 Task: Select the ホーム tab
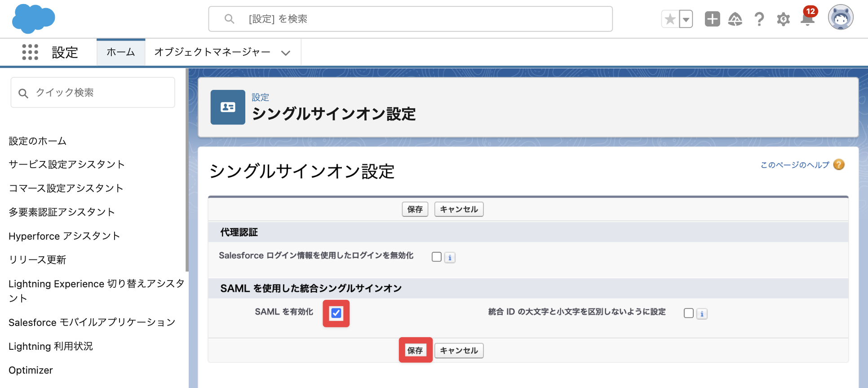pyautogui.click(x=121, y=52)
